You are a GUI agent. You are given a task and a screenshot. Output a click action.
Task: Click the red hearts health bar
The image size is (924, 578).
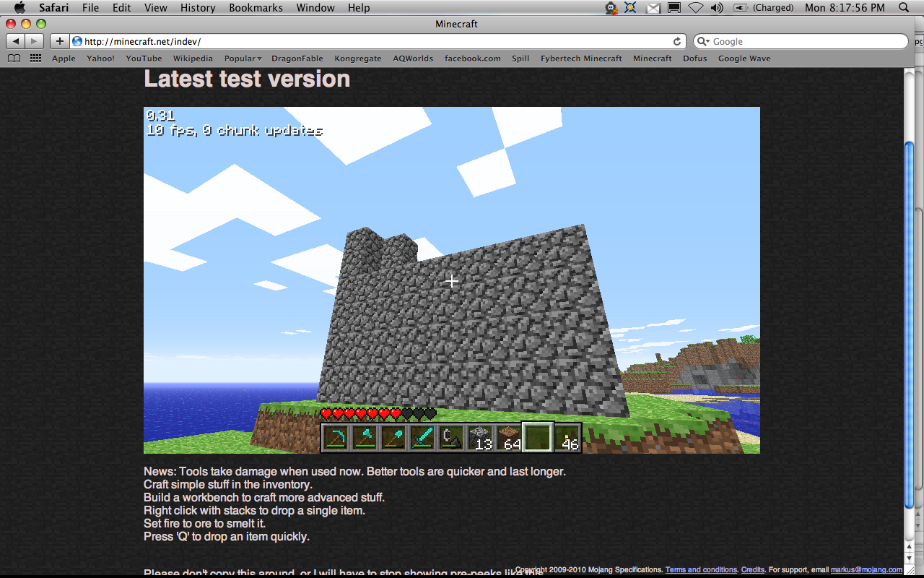379,414
